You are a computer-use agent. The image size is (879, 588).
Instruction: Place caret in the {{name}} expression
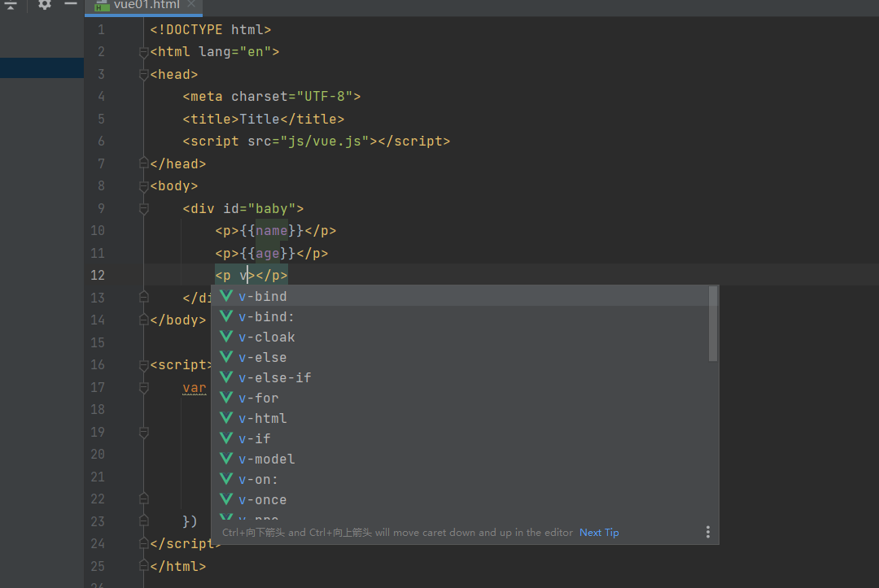pyautogui.click(x=271, y=231)
